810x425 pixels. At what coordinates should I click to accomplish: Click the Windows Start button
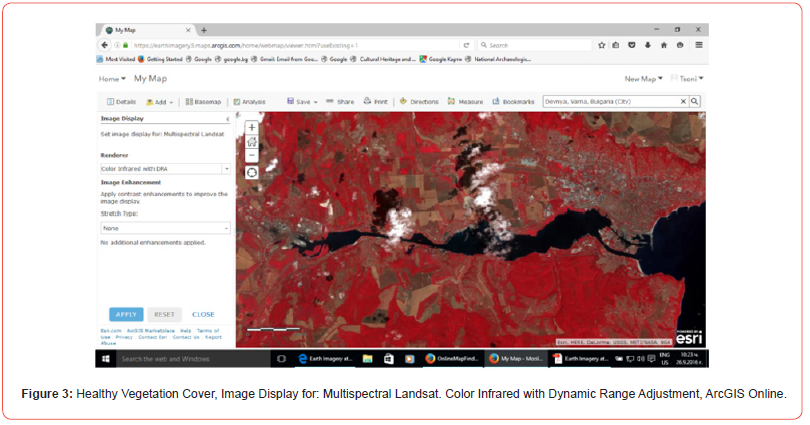tap(103, 357)
